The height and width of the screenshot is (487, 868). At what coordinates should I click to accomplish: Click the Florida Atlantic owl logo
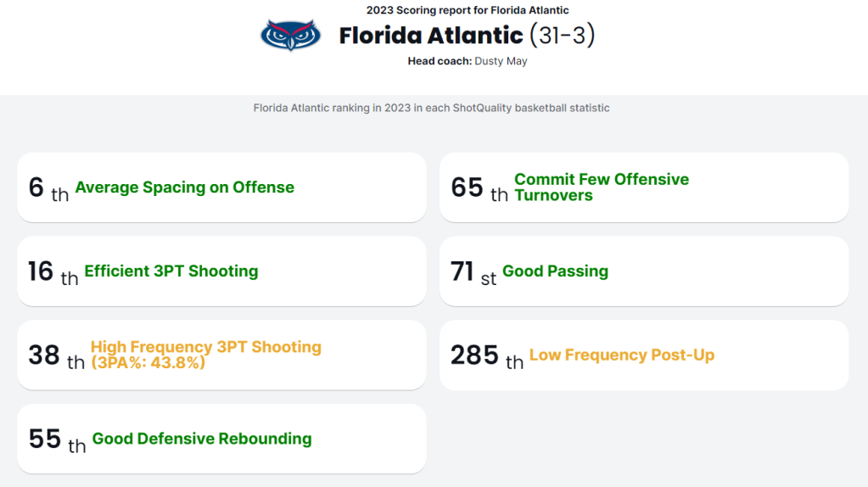point(290,36)
